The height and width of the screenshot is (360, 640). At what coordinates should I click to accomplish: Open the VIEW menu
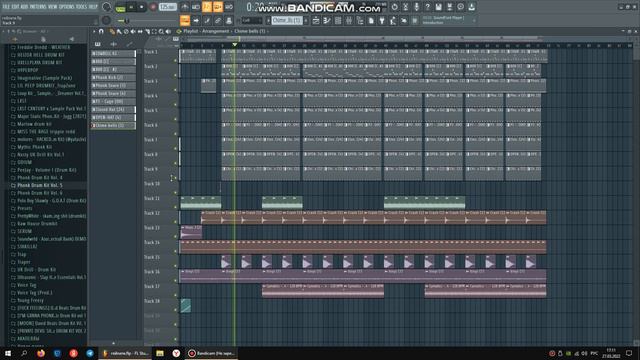(53, 7)
